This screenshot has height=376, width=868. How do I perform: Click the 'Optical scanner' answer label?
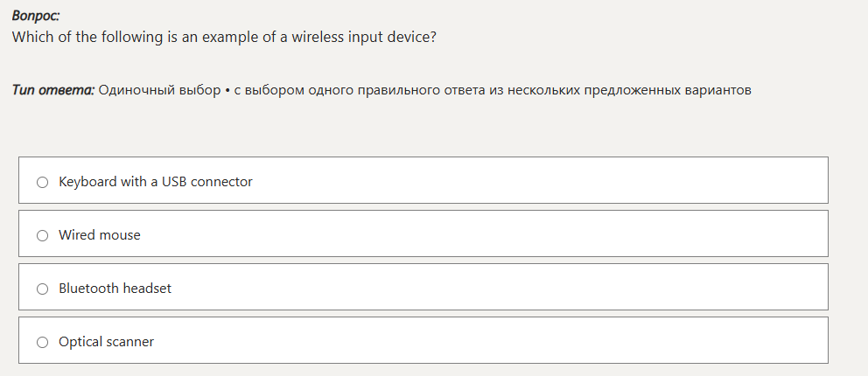[106, 342]
